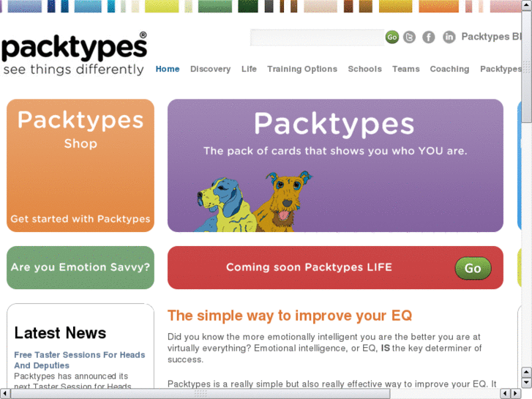
Task: Click the Coming soon Packtypes LIFE text
Action: click(309, 267)
